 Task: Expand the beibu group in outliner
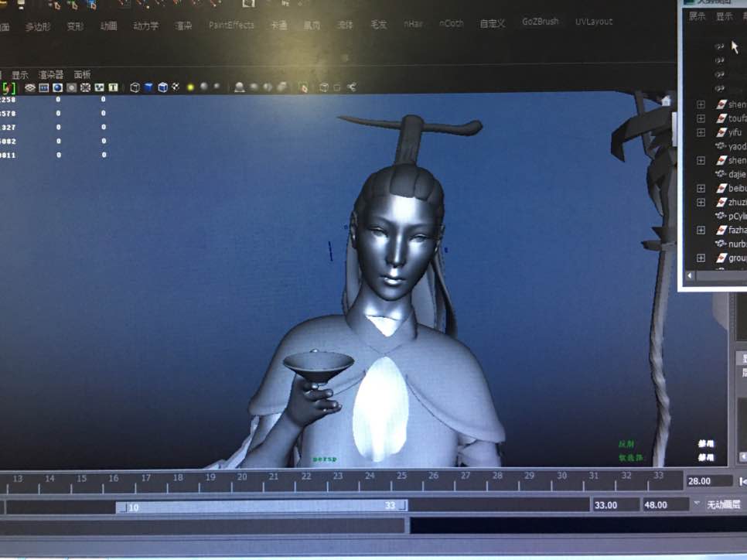[701, 188]
